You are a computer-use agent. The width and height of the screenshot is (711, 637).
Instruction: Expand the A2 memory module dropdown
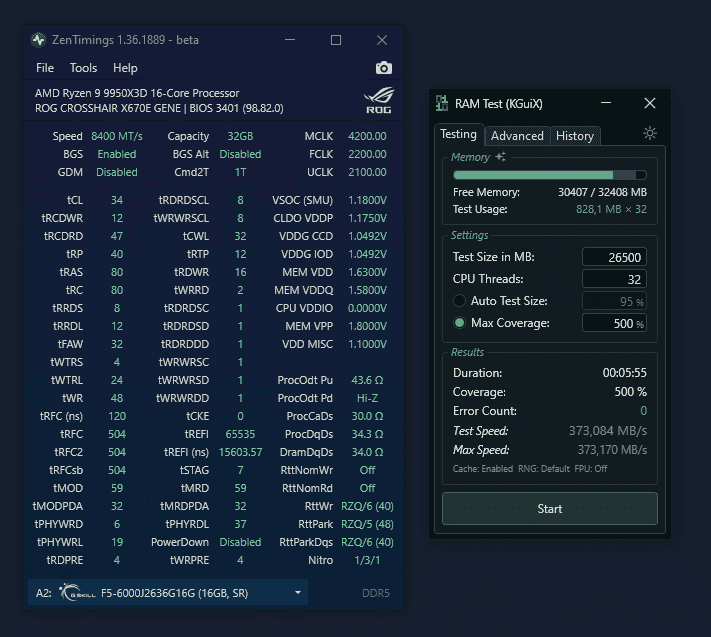tap(298, 593)
